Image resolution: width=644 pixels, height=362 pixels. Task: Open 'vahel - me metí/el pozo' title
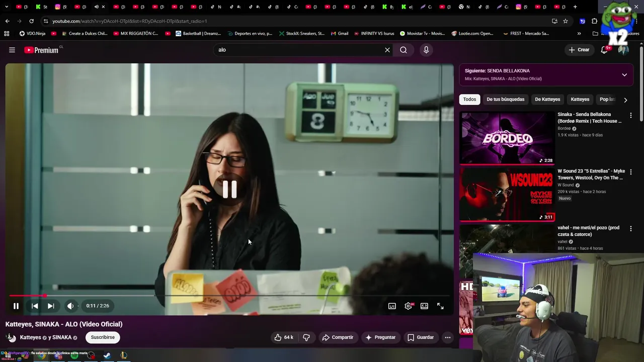pos(588,231)
